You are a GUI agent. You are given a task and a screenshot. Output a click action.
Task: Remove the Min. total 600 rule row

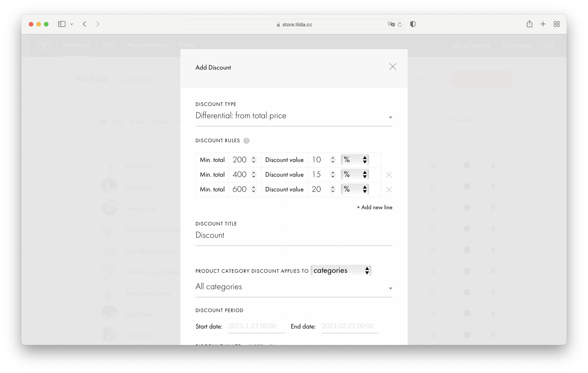click(x=388, y=189)
